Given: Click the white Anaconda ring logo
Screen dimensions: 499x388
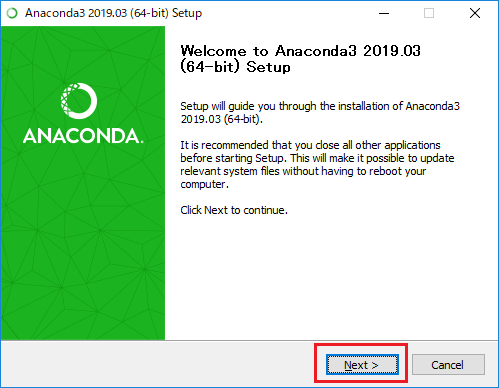Looking at the screenshot, I should click(x=79, y=101).
